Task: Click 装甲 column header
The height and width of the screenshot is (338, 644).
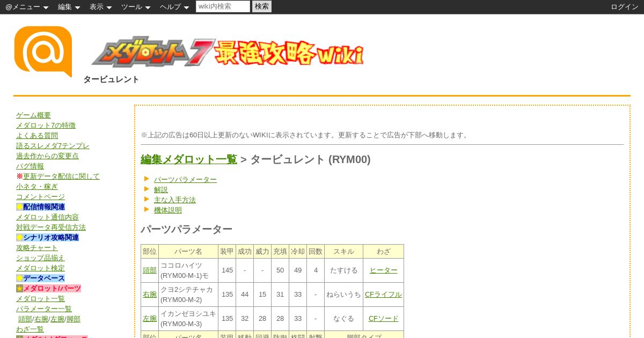Action: pos(227,252)
